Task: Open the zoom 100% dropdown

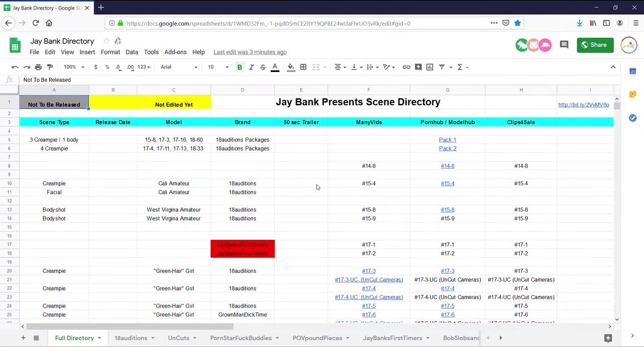Action: pyautogui.click(x=74, y=67)
